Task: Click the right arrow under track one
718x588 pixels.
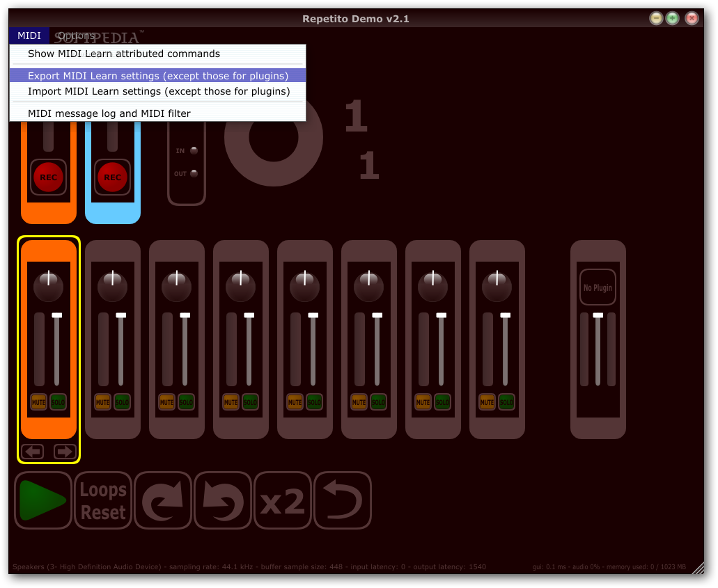Action: coord(65,452)
